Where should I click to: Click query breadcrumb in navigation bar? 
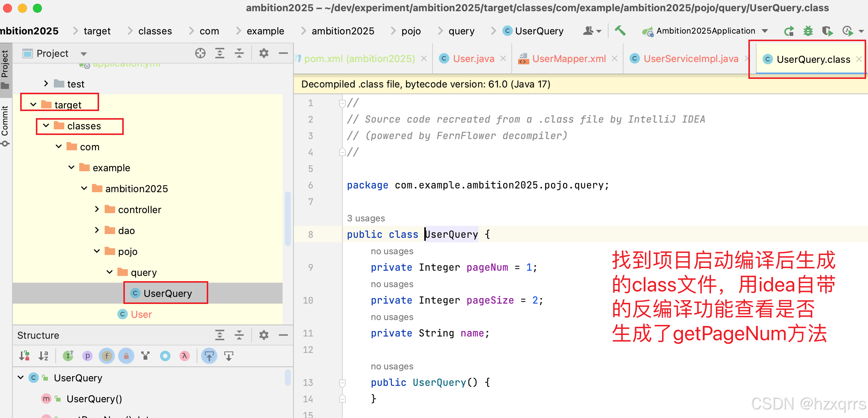point(461,31)
